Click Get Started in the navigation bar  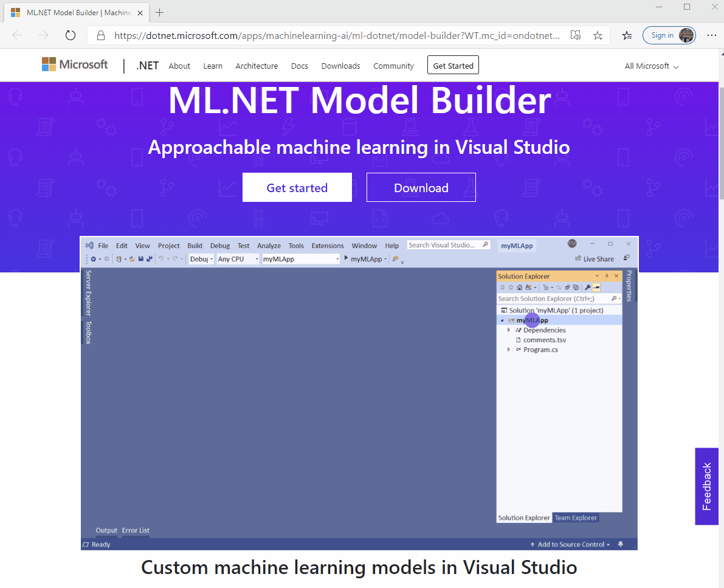tap(453, 65)
